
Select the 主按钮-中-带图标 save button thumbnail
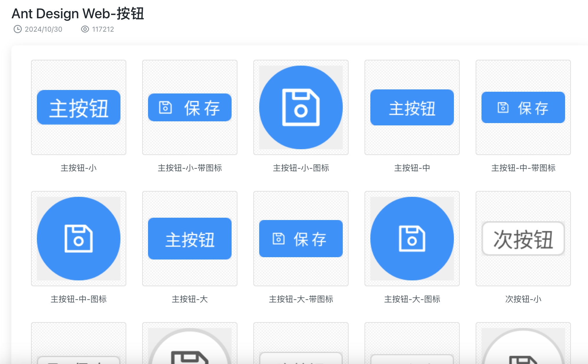tap(523, 107)
